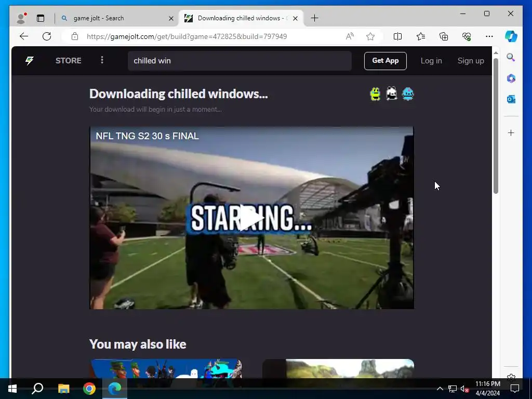View site information lock icon
This screenshot has width=532, height=399.
pos(75,36)
